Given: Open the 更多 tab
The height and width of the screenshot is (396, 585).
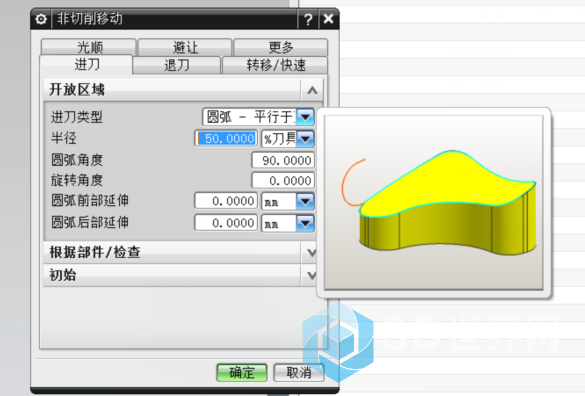Looking at the screenshot, I should point(281,47).
